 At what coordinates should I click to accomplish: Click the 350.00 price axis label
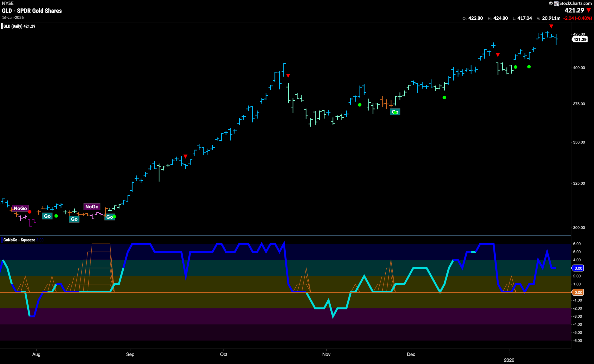coord(579,142)
